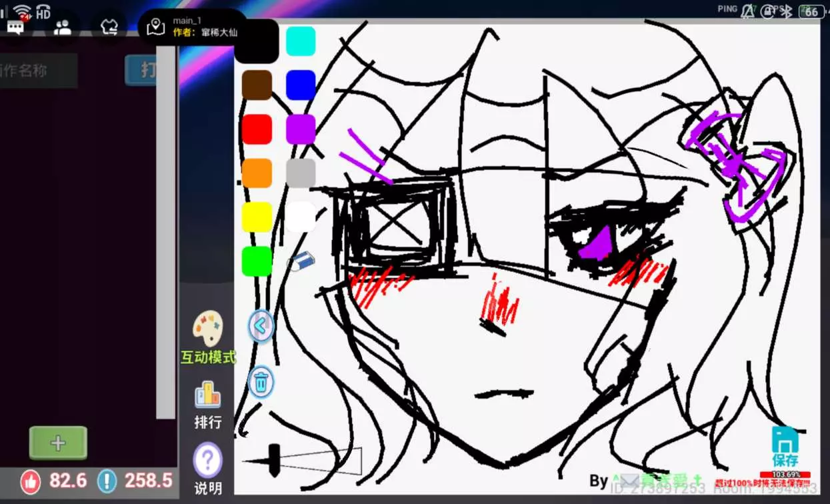Viewport: 830px width, 504px height.
Task: Select the orange color swatch
Action: coord(257,173)
